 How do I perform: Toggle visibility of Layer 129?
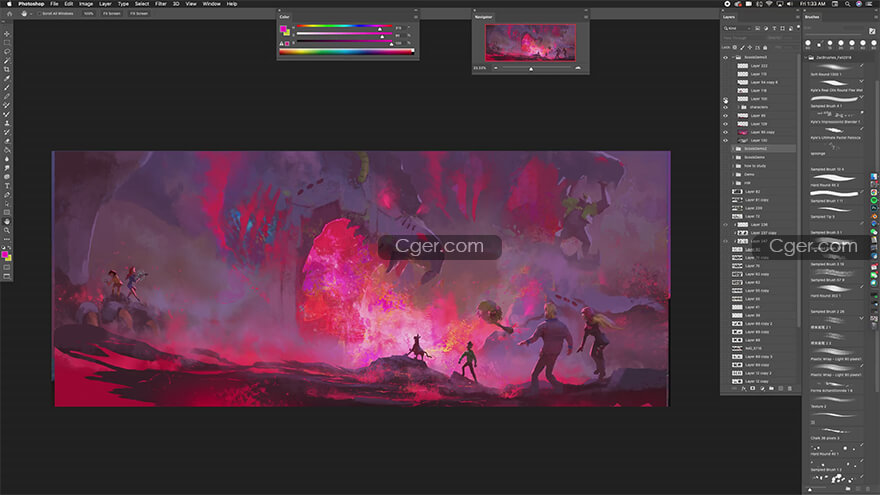[x=725, y=124]
